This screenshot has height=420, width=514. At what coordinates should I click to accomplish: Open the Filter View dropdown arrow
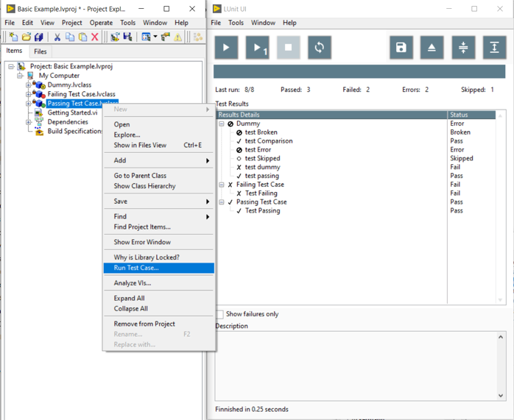(155, 37)
